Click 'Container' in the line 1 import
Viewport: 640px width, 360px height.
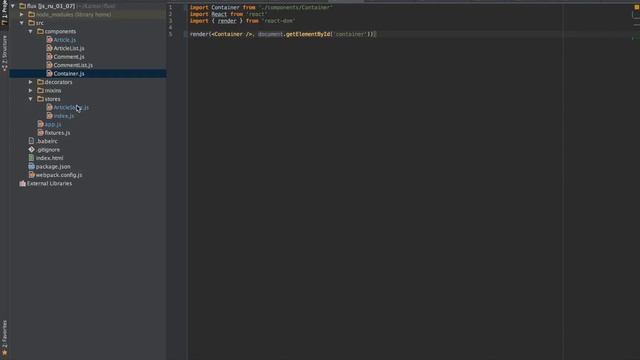tap(225, 7)
